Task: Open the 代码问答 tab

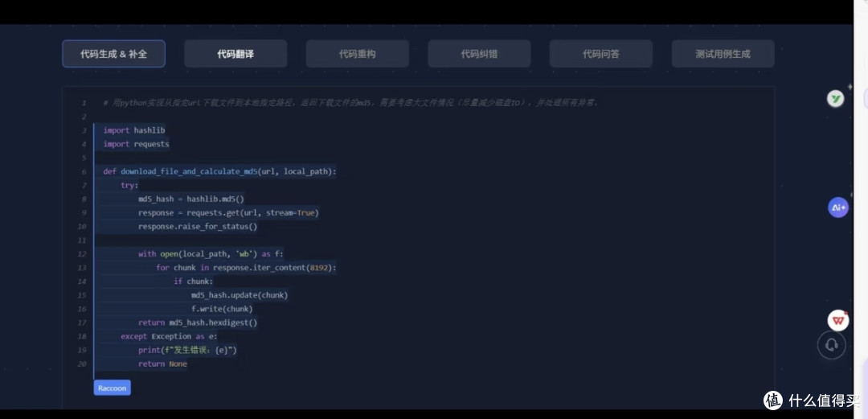Action: pyautogui.click(x=600, y=54)
